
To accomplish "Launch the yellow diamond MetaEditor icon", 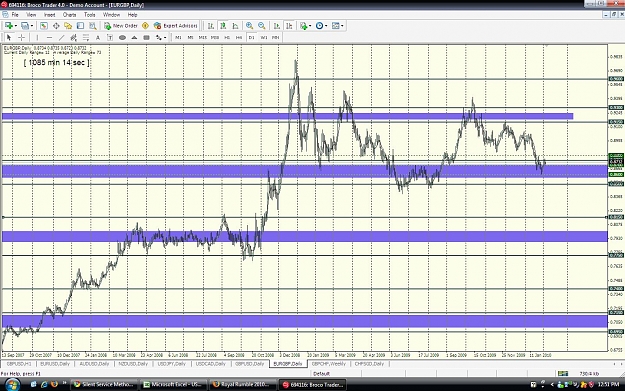I will 145,26.
